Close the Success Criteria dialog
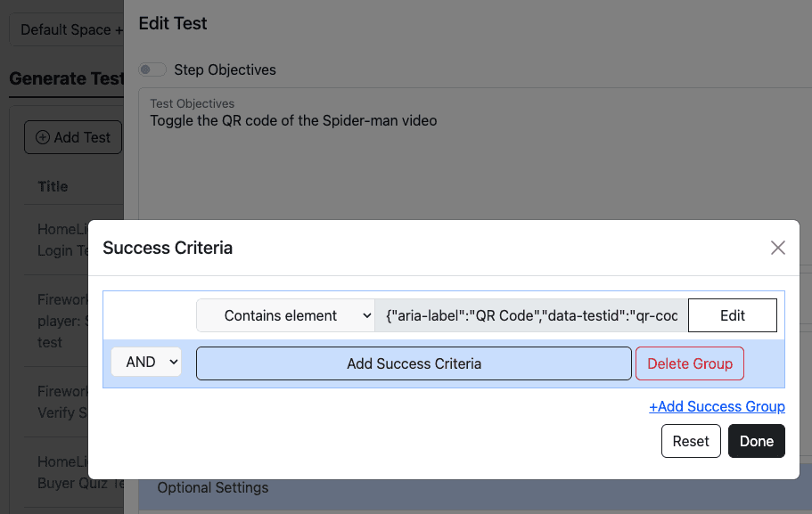 click(778, 248)
